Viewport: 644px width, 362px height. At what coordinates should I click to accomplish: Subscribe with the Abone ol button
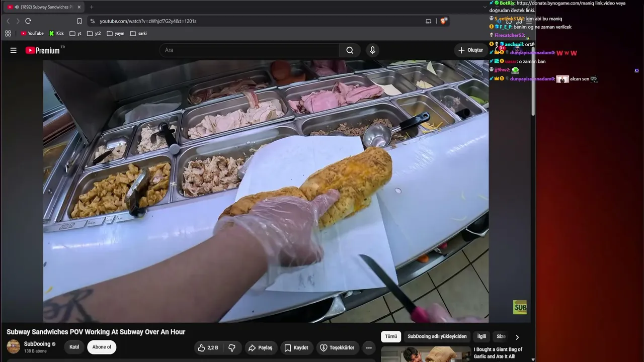(102, 347)
